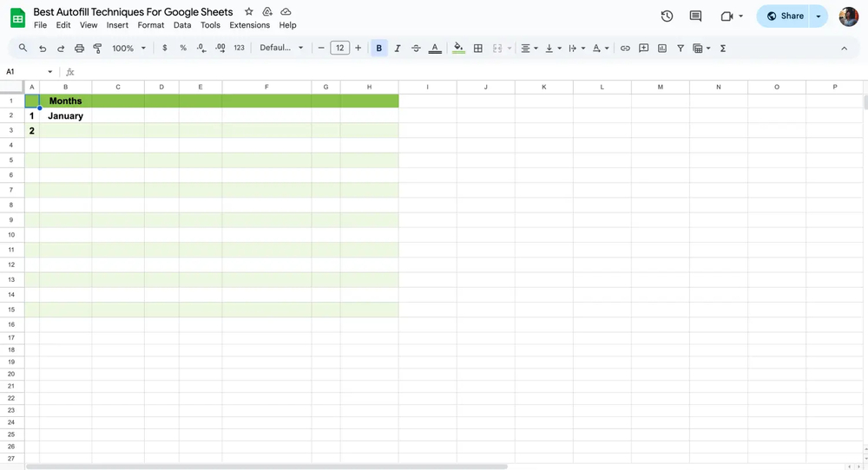
Task: Open the Data menu
Action: click(182, 25)
